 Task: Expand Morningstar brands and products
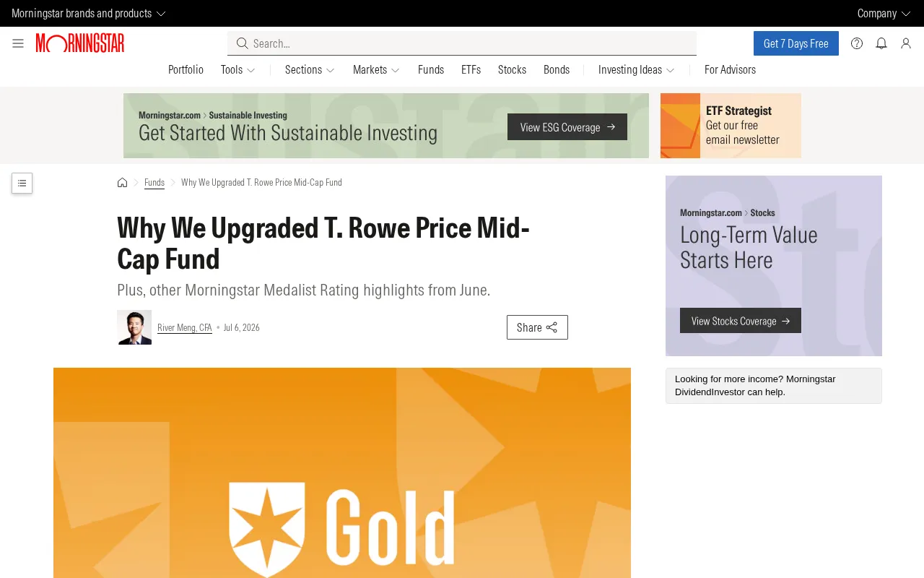click(88, 13)
